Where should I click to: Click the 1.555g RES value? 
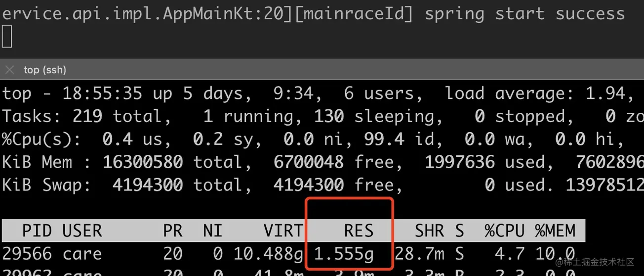click(344, 254)
